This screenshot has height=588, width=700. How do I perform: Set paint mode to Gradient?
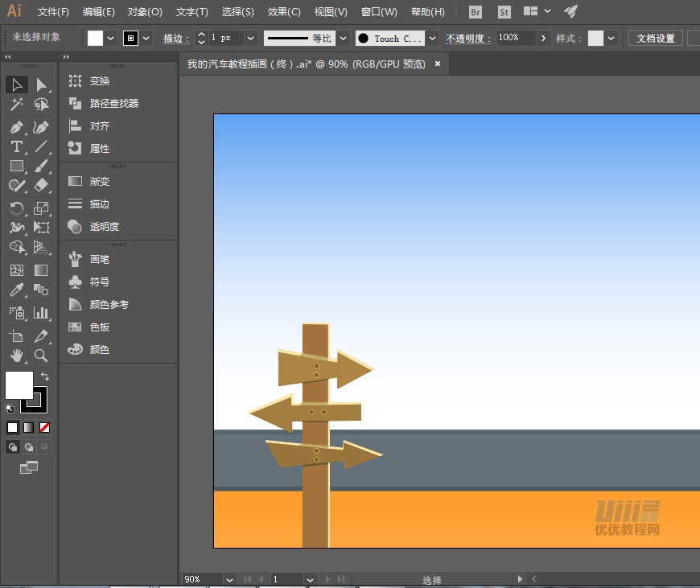[x=29, y=428]
